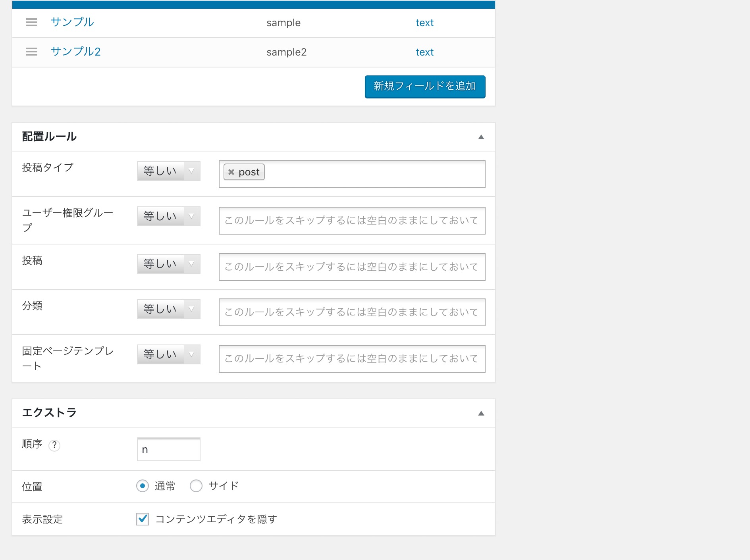Click the 順序 help question mark icon
Screen dimensions: 750x560
(x=54, y=445)
